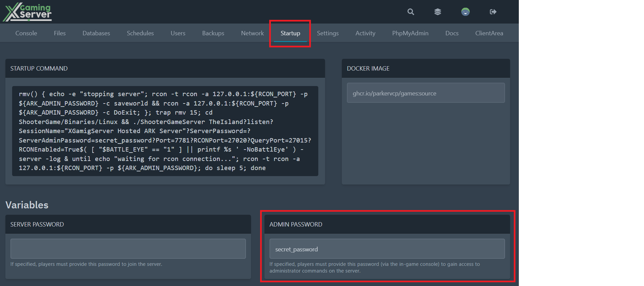Select the Users tab

tap(178, 33)
